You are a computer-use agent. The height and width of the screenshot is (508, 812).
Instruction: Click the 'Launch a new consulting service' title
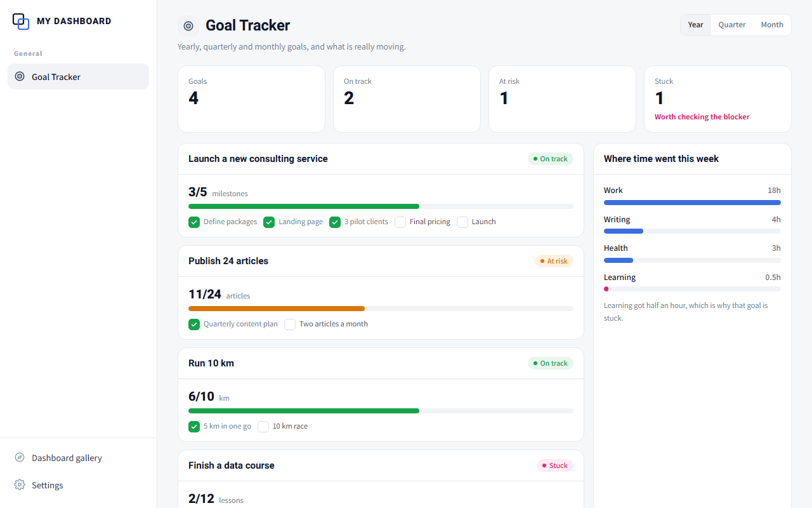(x=258, y=159)
